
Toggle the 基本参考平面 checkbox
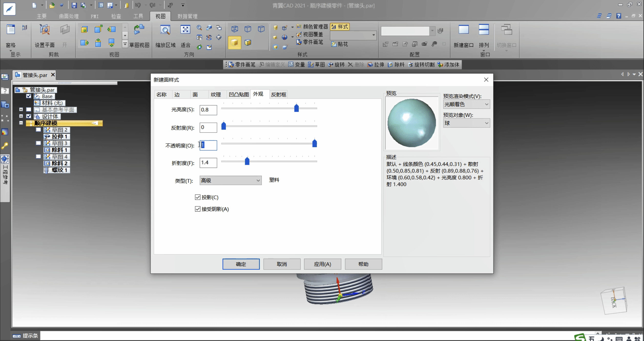pos(29,109)
